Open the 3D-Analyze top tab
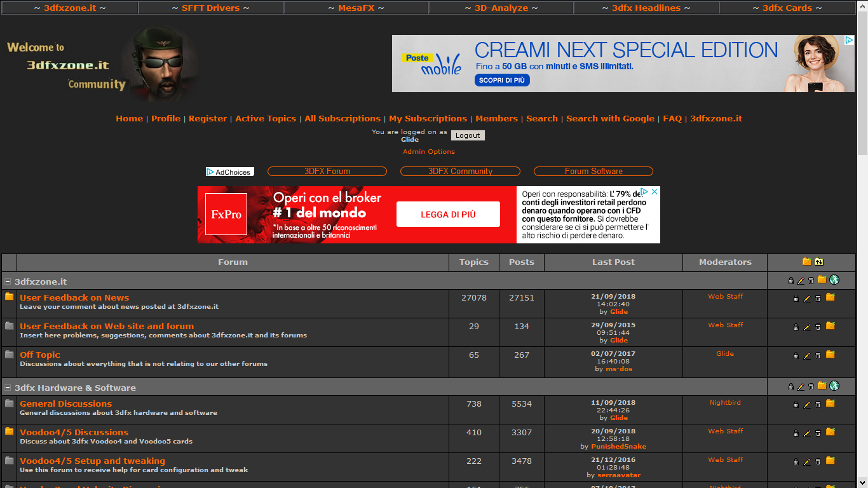 point(501,8)
